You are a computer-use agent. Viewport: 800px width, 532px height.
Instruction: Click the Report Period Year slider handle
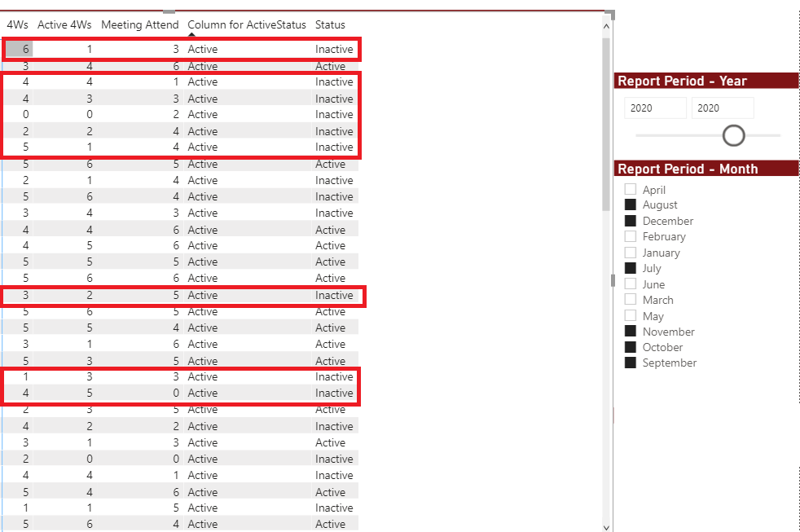pyautogui.click(x=734, y=136)
